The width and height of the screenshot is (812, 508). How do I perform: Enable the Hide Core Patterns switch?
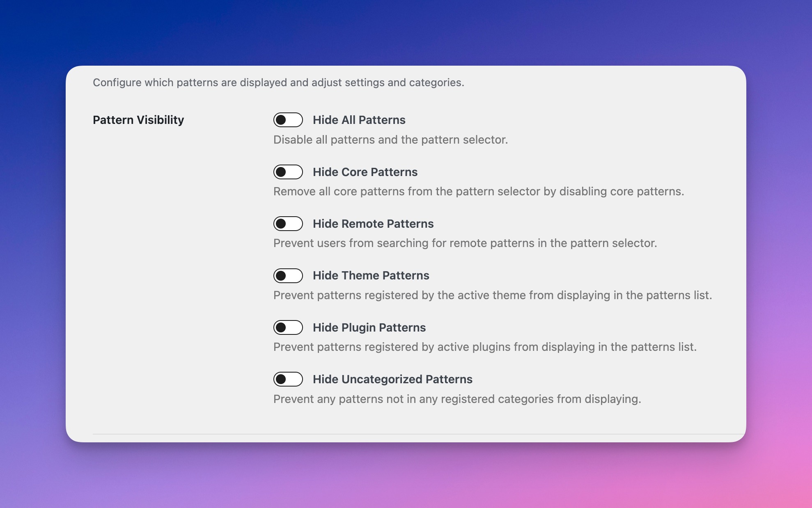(x=288, y=172)
